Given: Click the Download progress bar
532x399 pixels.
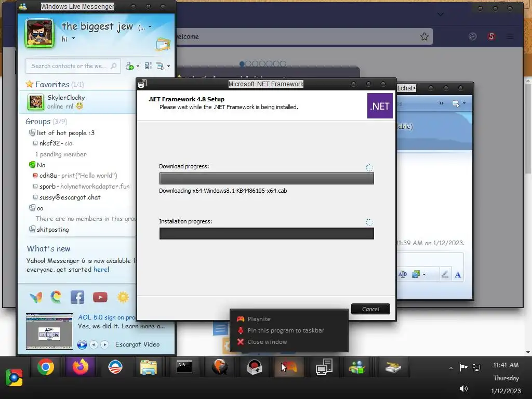Looking at the screenshot, I should click(267, 179).
